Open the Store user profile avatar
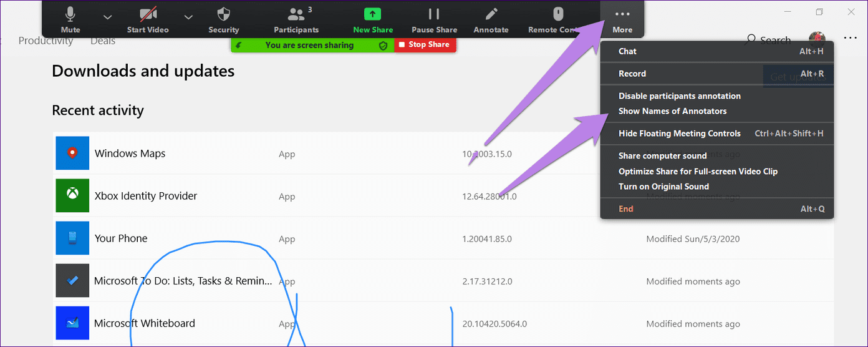Image resolution: width=868 pixels, height=347 pixels. tap(817, 39)
